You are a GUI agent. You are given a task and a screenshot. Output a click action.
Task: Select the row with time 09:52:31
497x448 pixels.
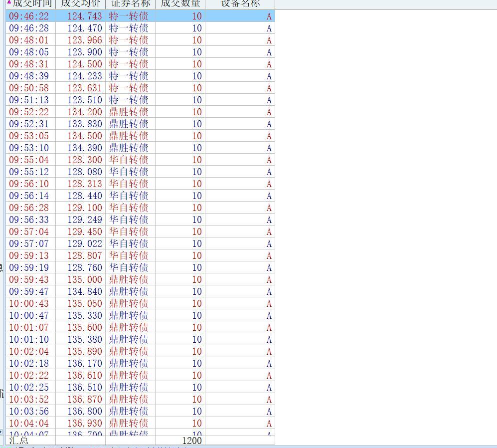(140, 124)
